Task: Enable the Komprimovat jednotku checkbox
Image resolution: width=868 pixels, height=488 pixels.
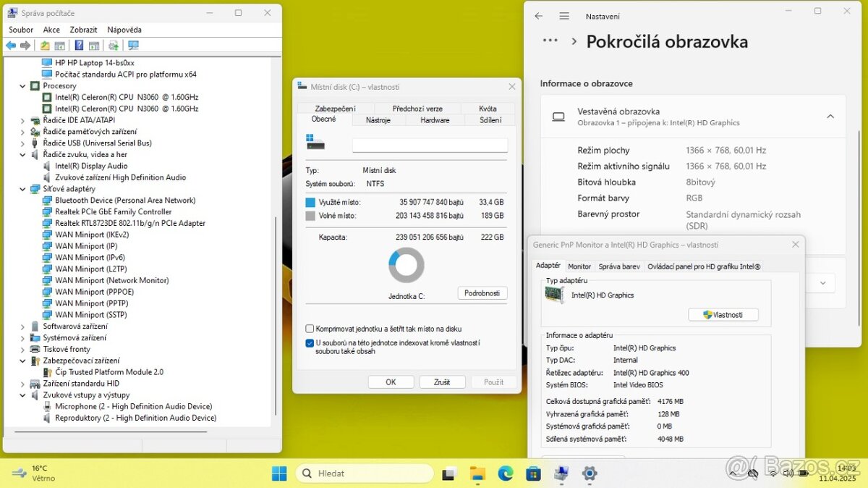Action: tap(311, 329)
